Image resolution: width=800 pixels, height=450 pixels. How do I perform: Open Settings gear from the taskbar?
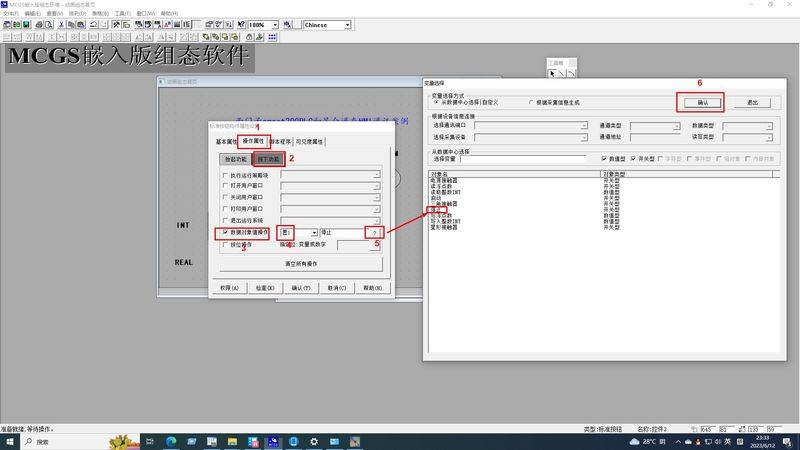[x=314, y=441]
